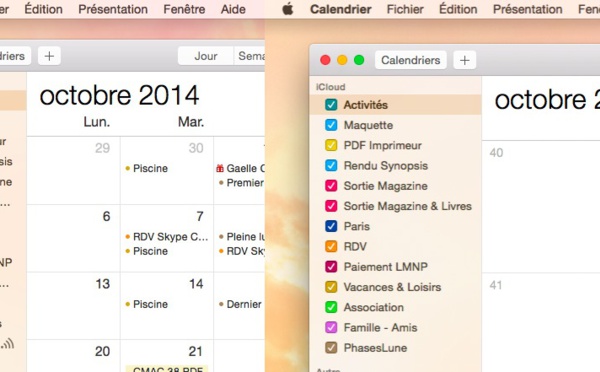Select the Dernier event in week of 13
The width and height of the screenshot is (600, 372).
pyautogui.click(x=240, y=304)
